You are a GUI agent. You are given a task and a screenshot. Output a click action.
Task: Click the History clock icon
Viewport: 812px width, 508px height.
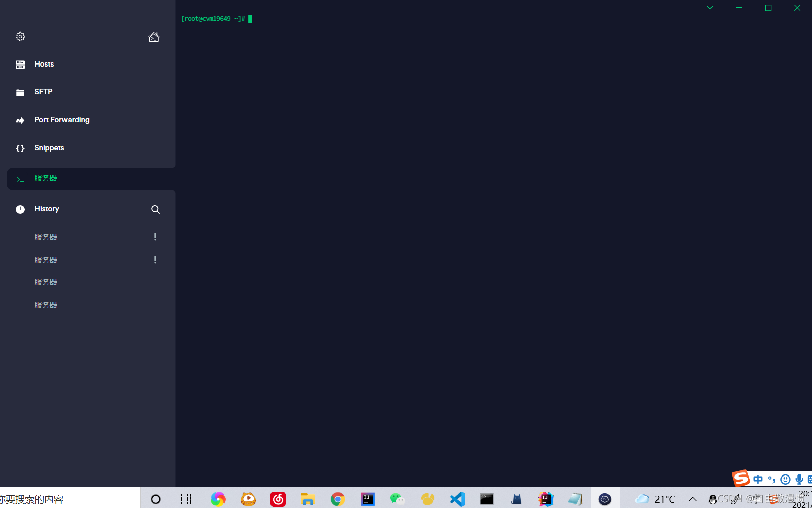(20, 209)
